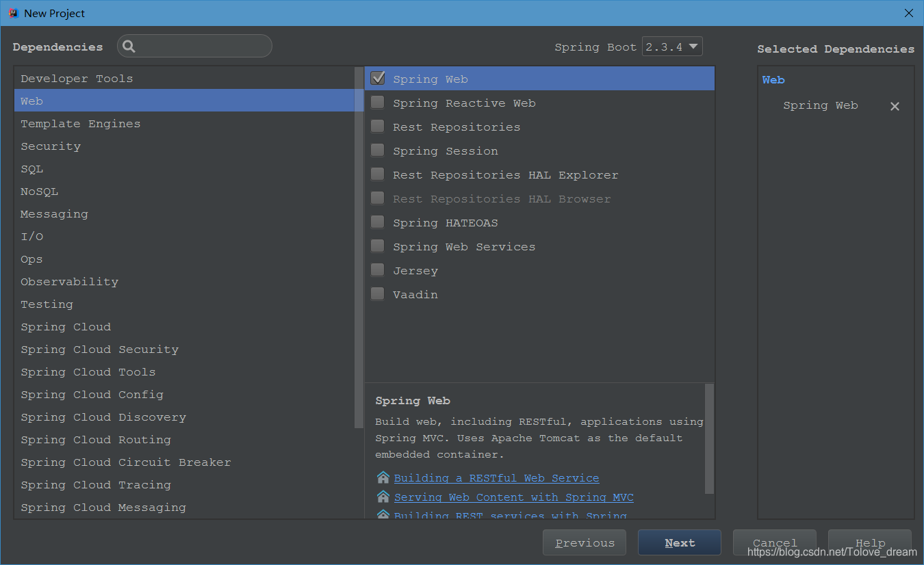Choose the Ops category
The height and width of the screenshot is (565, 924).
tap(185, 259)
